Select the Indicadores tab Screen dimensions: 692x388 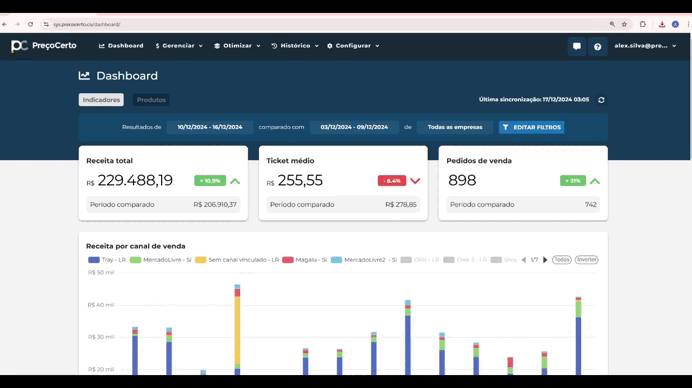click(x=101, y=100)
